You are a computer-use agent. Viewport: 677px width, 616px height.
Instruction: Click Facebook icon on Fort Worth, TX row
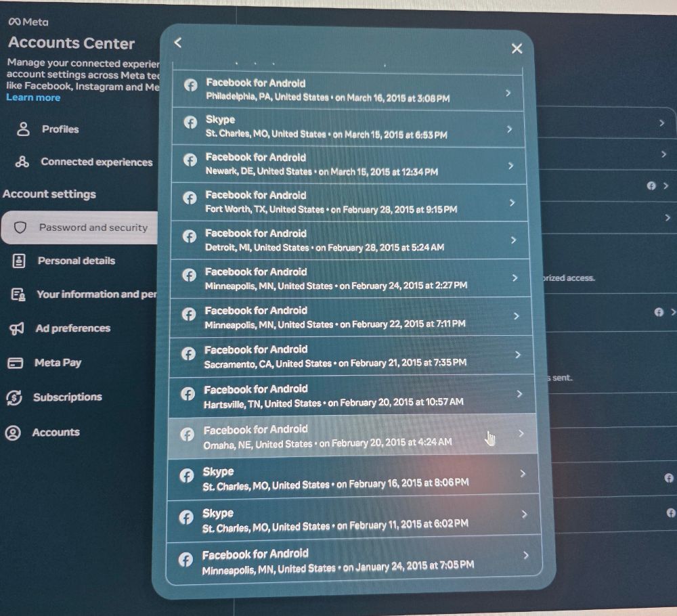pos(190,198)
